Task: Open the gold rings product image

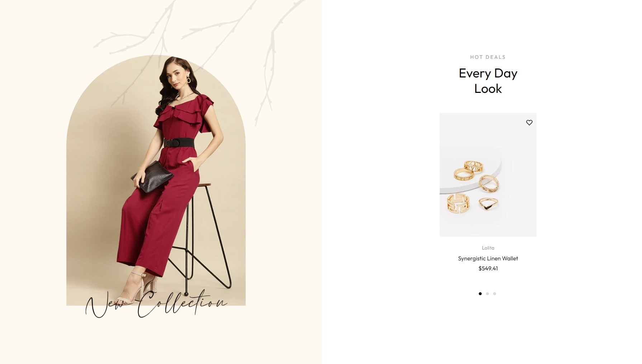Action: pyautogui.click(x=488, y=175)
